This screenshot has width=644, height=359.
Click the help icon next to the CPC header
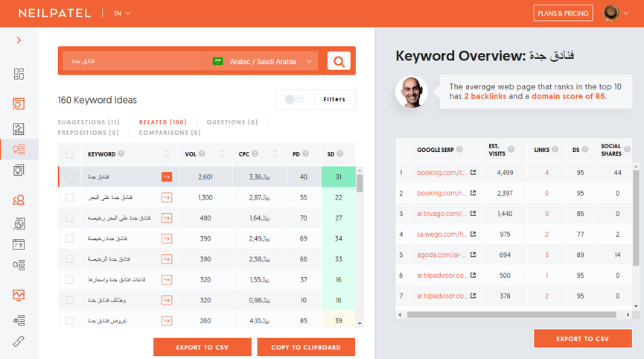255,153
